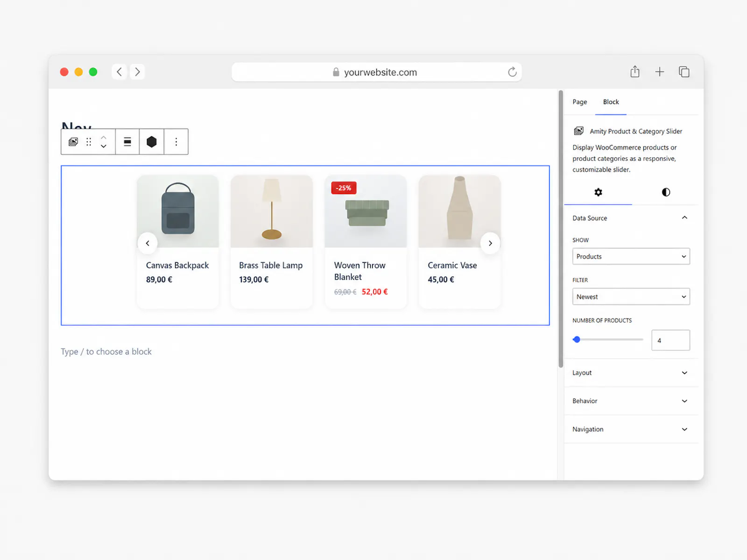Click the Amity Product & Category Slider title
The width and height of the screenshot is (747, 560).
[x=636, y=131]
